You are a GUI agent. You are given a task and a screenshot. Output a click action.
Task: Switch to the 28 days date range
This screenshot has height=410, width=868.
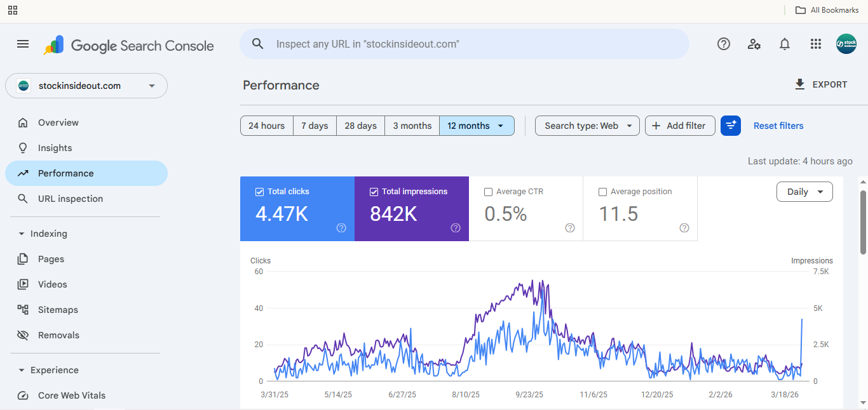point(360,126)
